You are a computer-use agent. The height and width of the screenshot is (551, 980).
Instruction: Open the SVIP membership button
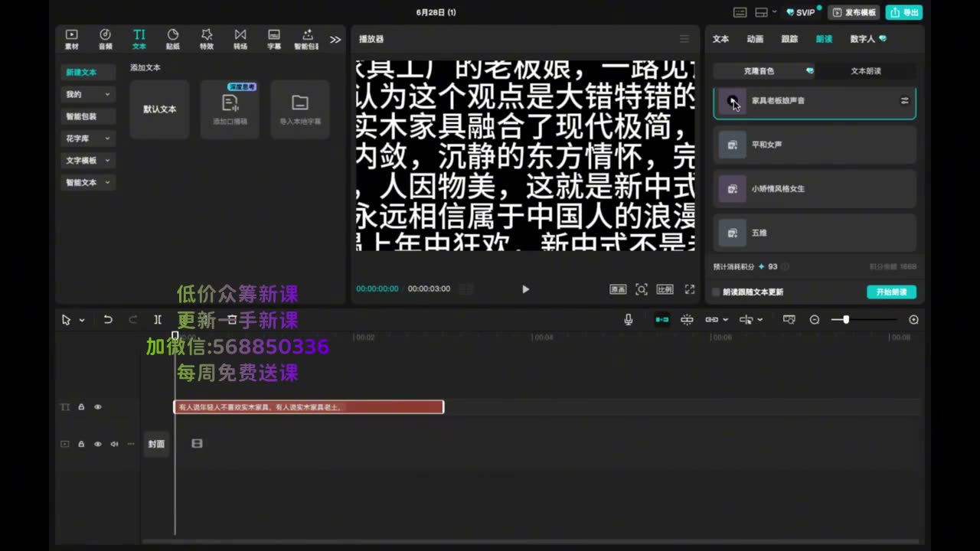[802, 12]
